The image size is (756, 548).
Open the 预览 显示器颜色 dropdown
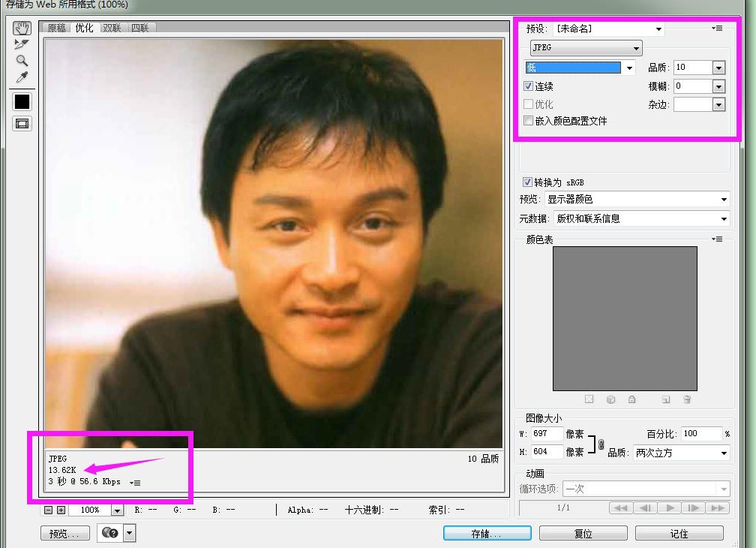pyautogui.click(x=637, y=199)
